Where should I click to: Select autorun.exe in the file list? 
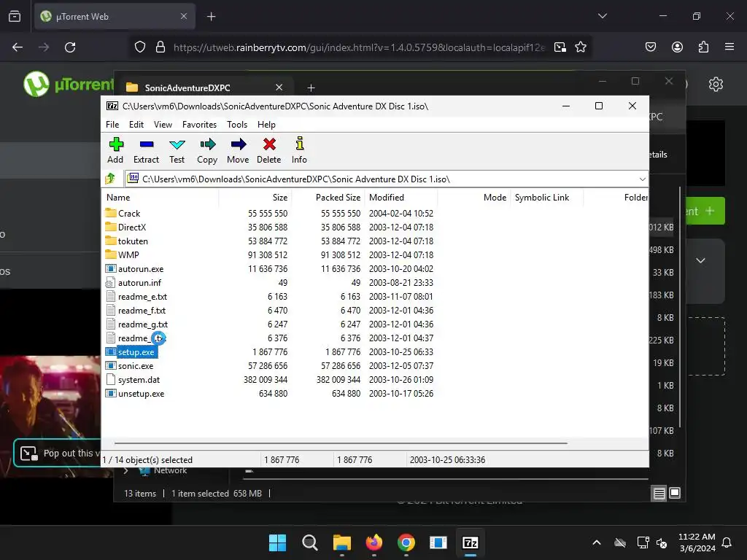click(141, 268)
